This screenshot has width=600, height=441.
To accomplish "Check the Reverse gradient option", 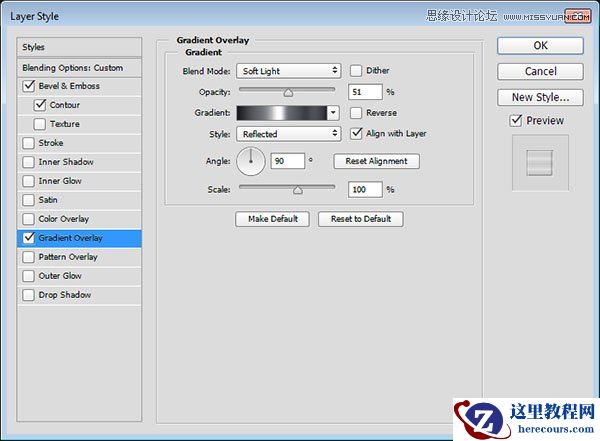I will click(356, 113).
